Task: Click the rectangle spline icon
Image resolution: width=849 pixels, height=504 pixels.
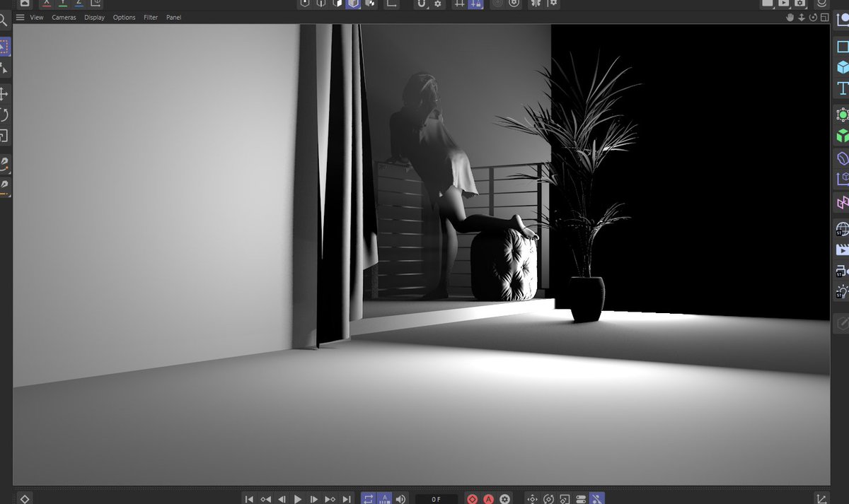Action: click(843, 47)
